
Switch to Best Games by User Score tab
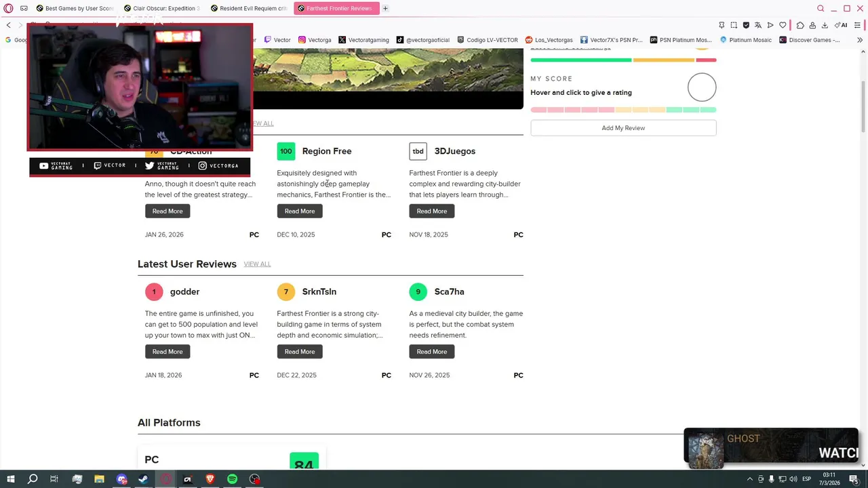click(75, 8)
